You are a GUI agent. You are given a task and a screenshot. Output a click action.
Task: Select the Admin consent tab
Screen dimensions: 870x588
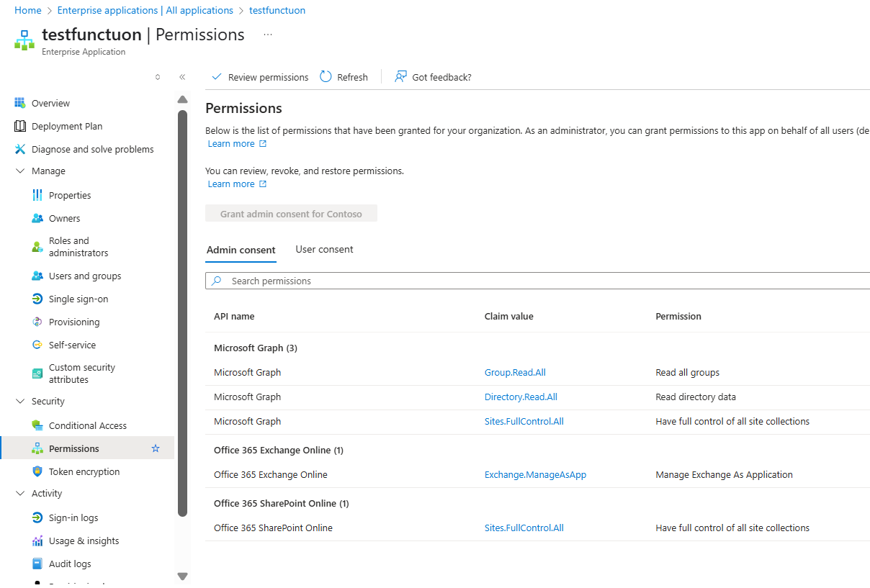coord(241,249)
